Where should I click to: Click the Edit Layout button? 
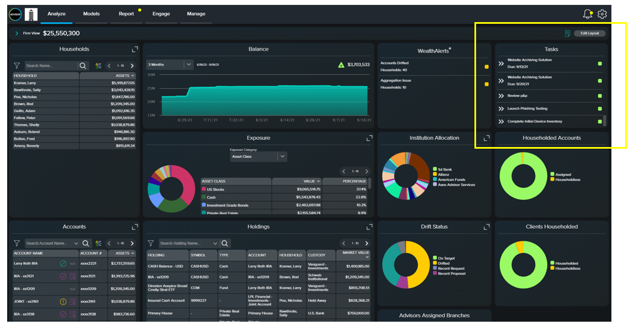(589, 34)
